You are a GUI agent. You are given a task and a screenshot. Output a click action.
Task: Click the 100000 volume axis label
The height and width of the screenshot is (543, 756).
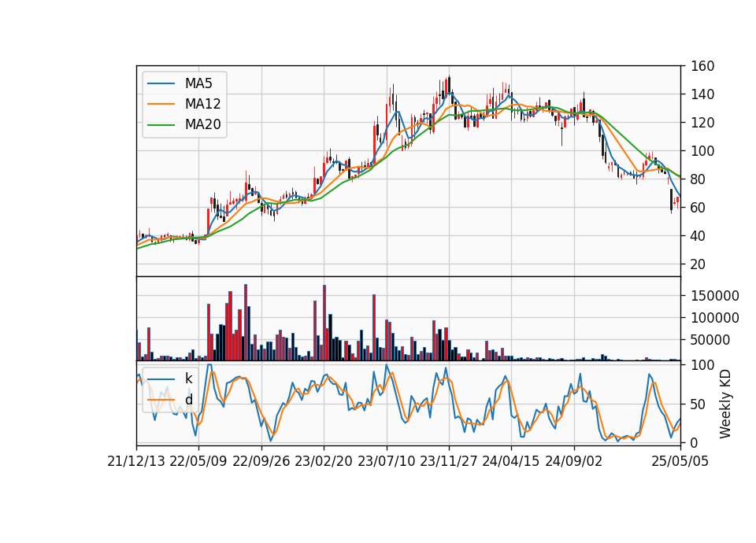[715, 318]
